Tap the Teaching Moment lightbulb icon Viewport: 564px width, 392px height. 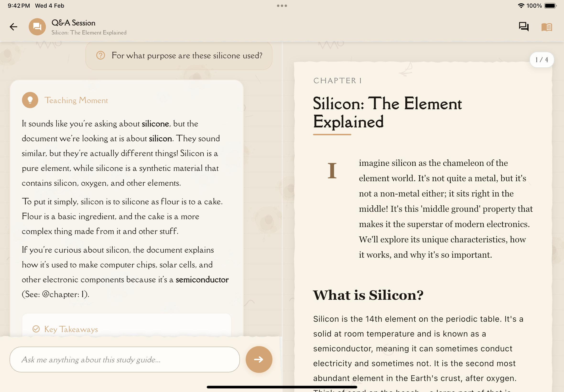(30, 100)
